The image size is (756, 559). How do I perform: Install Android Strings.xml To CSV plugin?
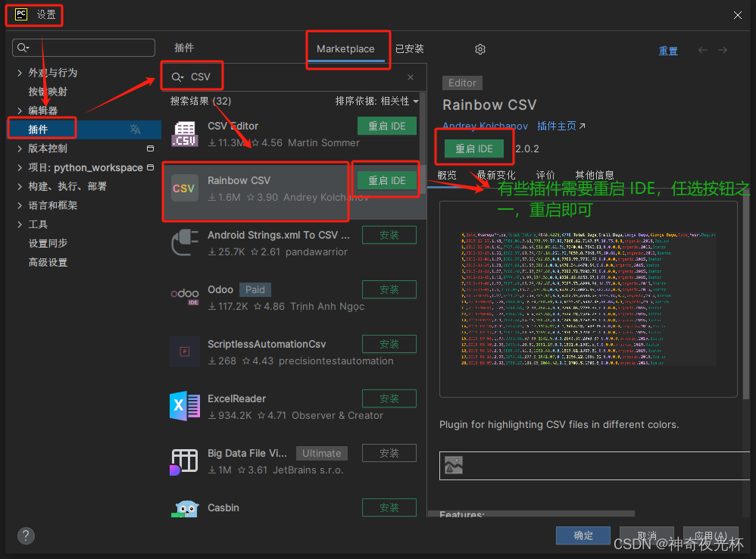(389, 235)
